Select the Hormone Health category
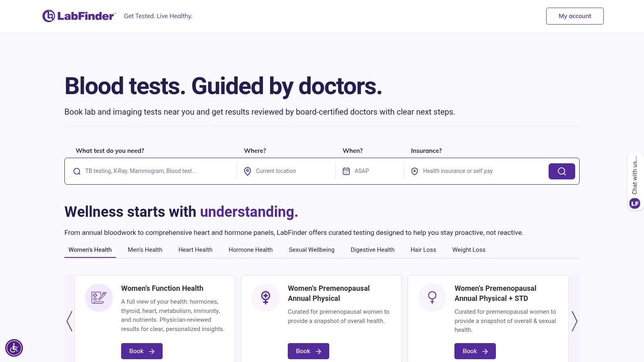This screenshot has width=644, height=362. pos(250,250)
